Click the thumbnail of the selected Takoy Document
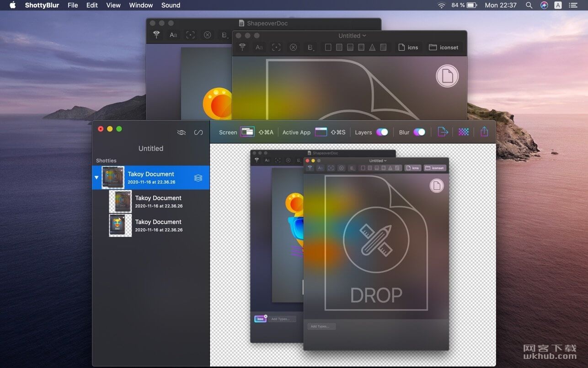The width and height of the screenshot is (588, 368). click(113, 178)
